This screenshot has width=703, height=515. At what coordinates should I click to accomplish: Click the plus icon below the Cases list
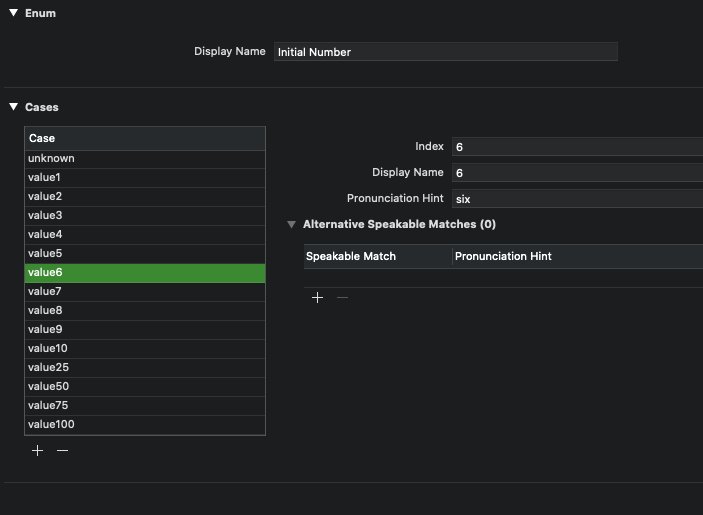coord(38,451)
